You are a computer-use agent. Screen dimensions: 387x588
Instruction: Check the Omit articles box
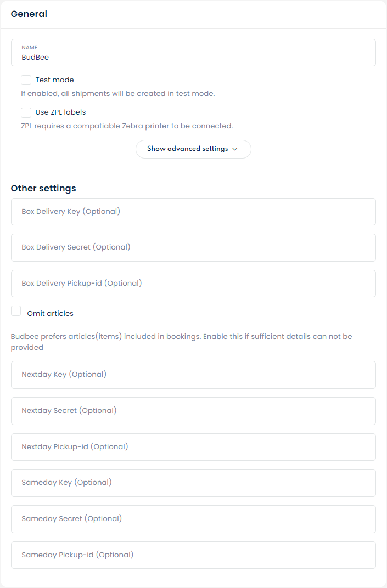click(x=16, y=311)
